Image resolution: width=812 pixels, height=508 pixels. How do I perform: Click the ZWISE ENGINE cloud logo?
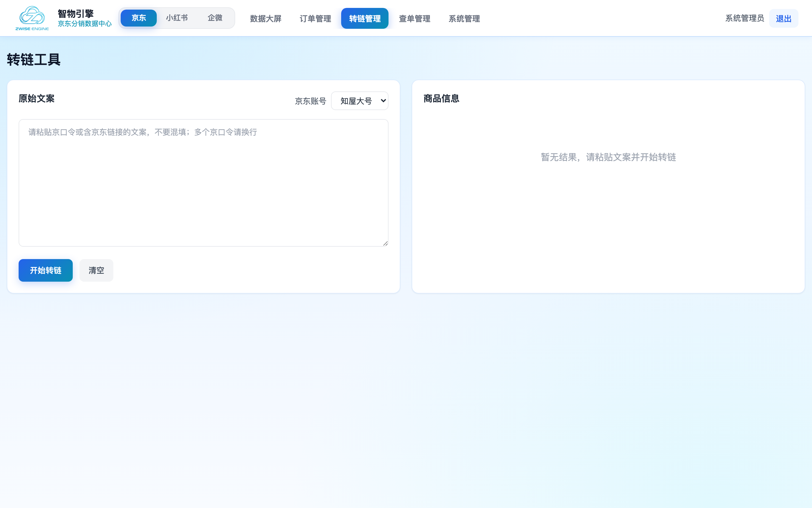(32, 18)
